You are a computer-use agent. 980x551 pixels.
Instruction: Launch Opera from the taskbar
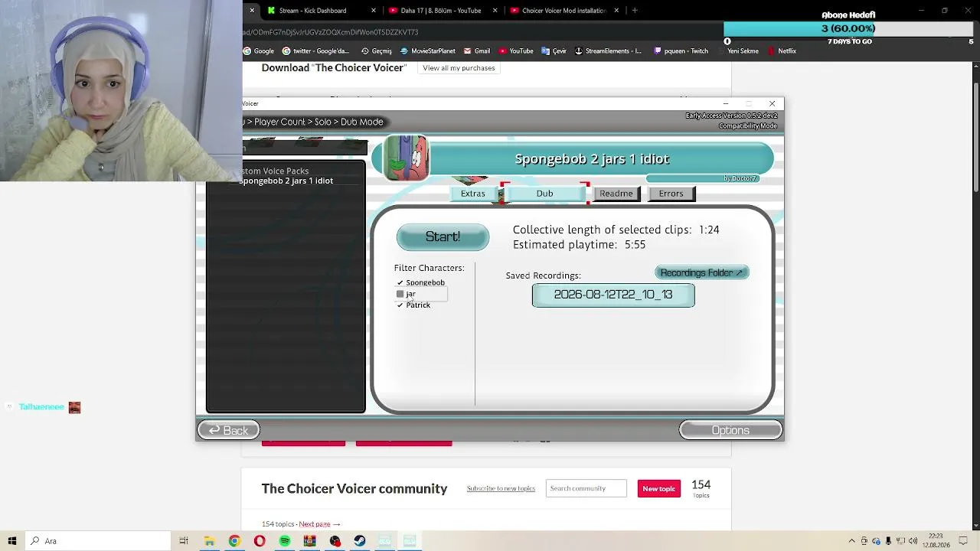click(260, 541)
